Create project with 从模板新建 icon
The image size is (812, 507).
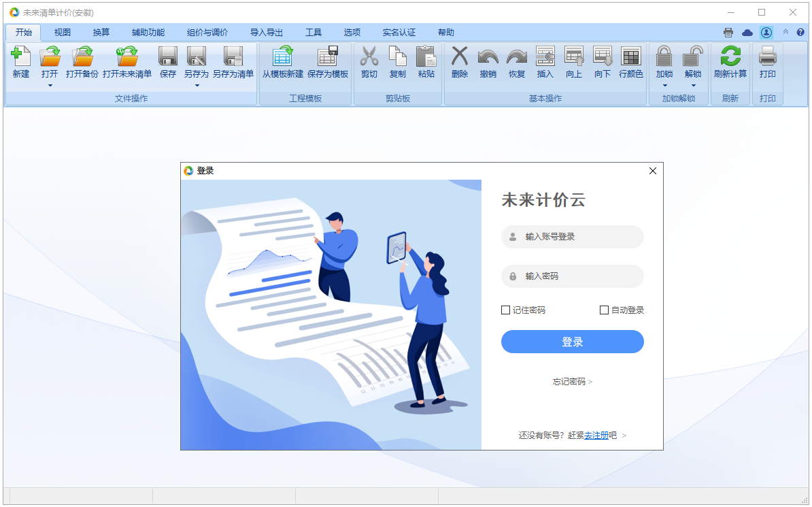tap(283, 56)
